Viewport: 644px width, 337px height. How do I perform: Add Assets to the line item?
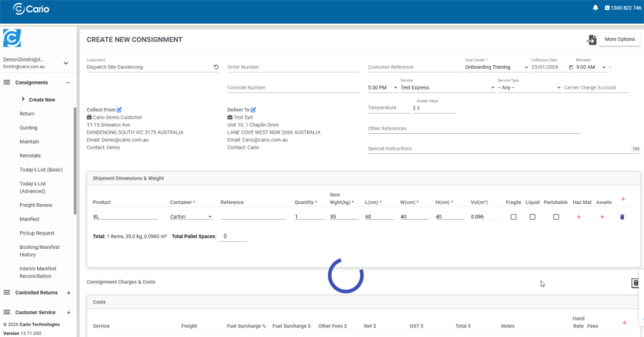click(x=602, y=216)
